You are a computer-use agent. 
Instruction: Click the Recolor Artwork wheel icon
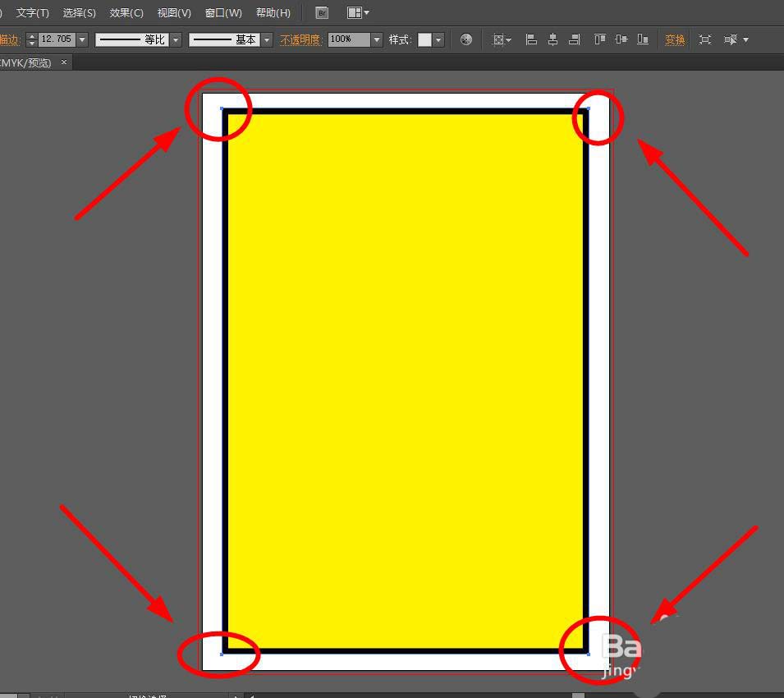466,39
